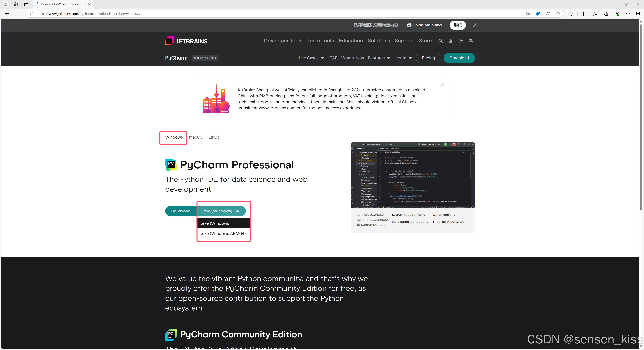Open the shopping cart icon
This screenshot has width=644, height=350.
tap(461, 41)
